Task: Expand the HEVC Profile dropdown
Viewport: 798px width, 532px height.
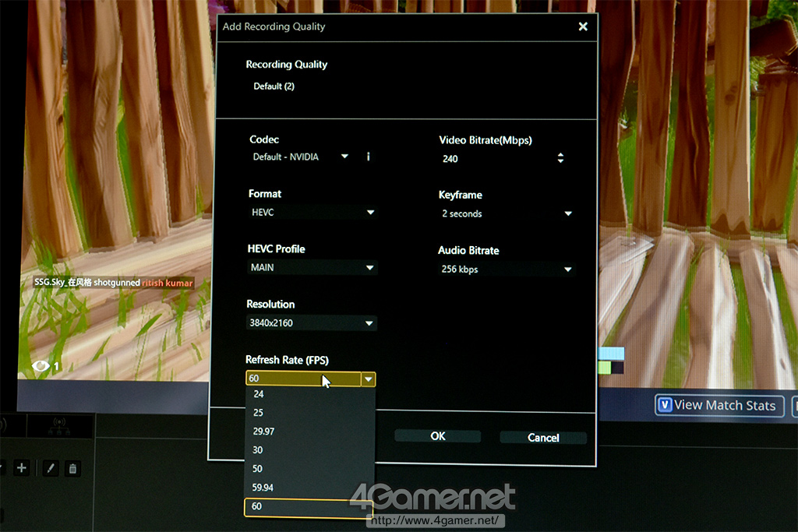Action: 312,267
